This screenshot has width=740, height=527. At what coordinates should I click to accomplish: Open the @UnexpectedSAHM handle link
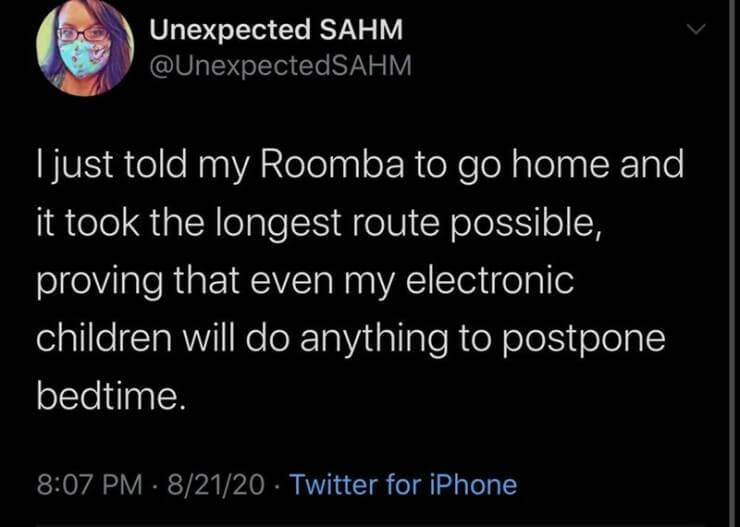(280, 66)
